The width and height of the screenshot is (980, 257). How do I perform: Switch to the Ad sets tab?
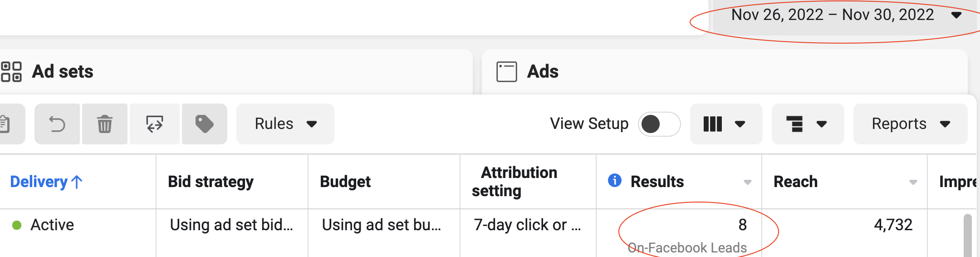[62, 72]
